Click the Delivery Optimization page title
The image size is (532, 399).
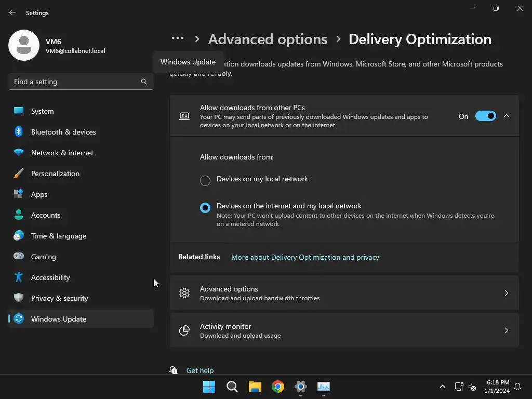(x=420, y=39)
